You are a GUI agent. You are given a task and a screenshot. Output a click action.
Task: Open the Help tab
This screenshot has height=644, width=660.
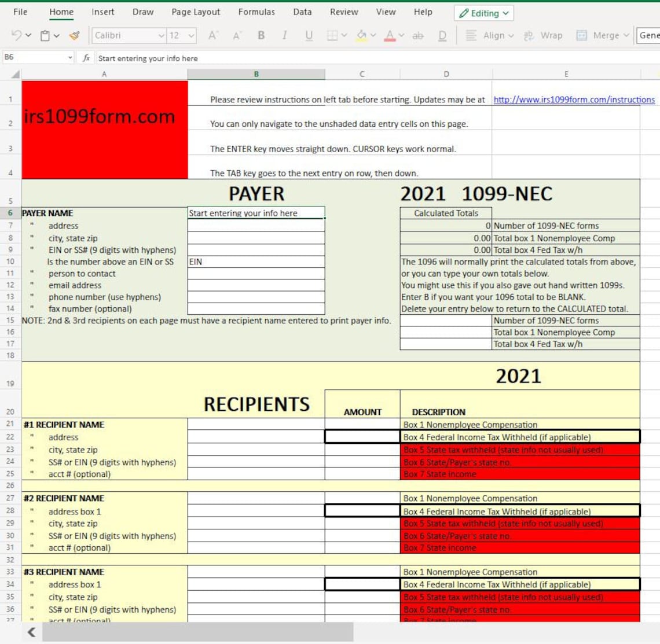pyautogui.click(x=423, y=12)
